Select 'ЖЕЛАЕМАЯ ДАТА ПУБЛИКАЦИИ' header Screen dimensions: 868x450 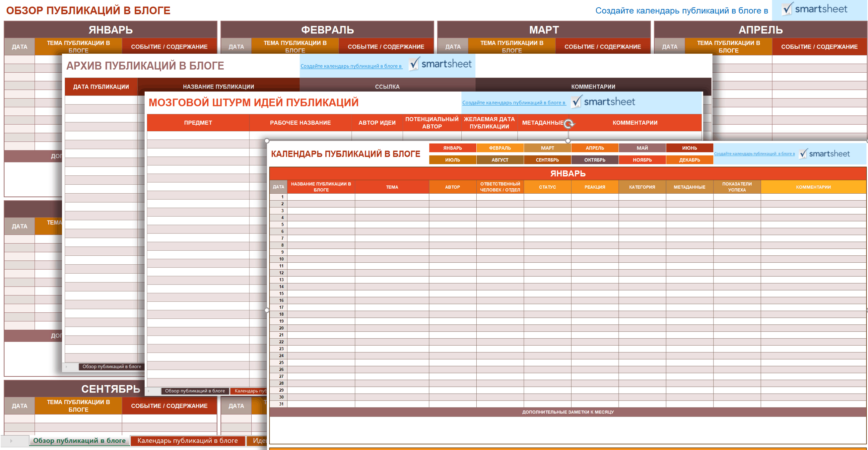(x=489, y=123)
